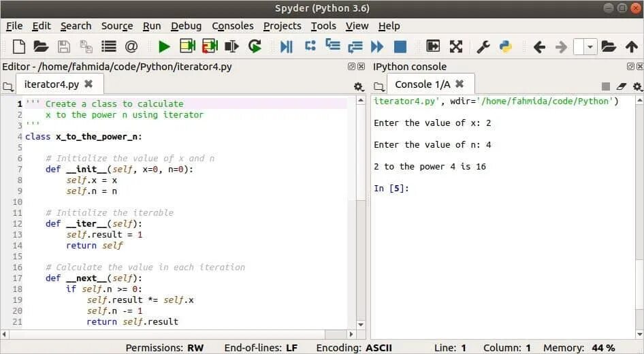Step into function debug icon

[x=333, y=45]
